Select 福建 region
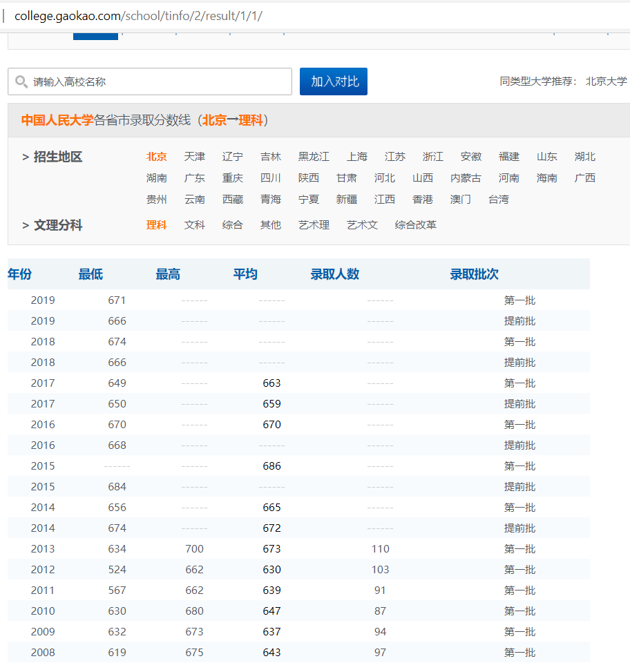Viewport: 630px width, 672px height. [509, 157]
